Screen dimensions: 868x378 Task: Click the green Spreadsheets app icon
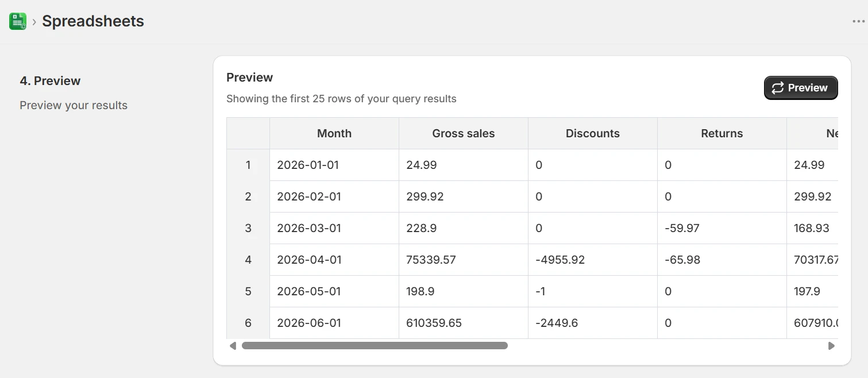point(18,22)
